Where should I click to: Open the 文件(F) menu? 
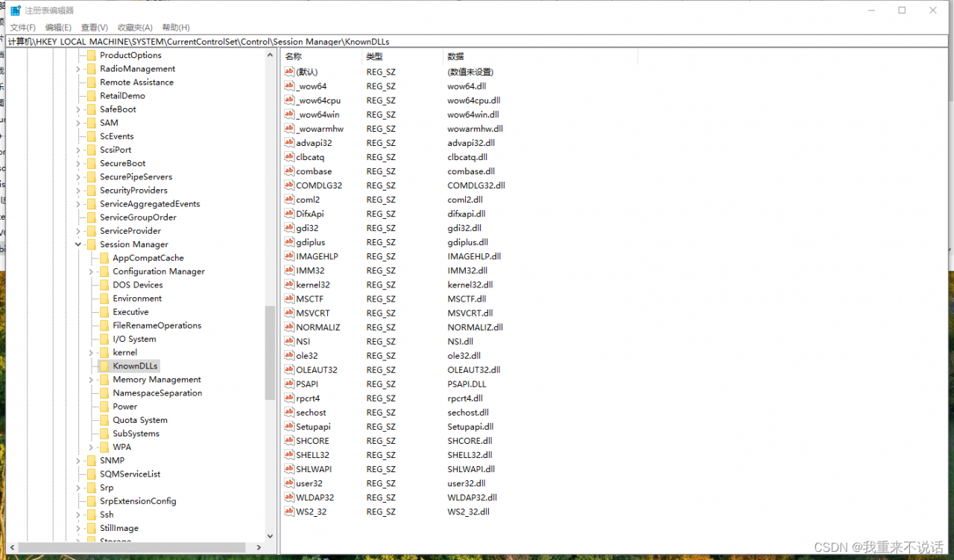point(22,28)
